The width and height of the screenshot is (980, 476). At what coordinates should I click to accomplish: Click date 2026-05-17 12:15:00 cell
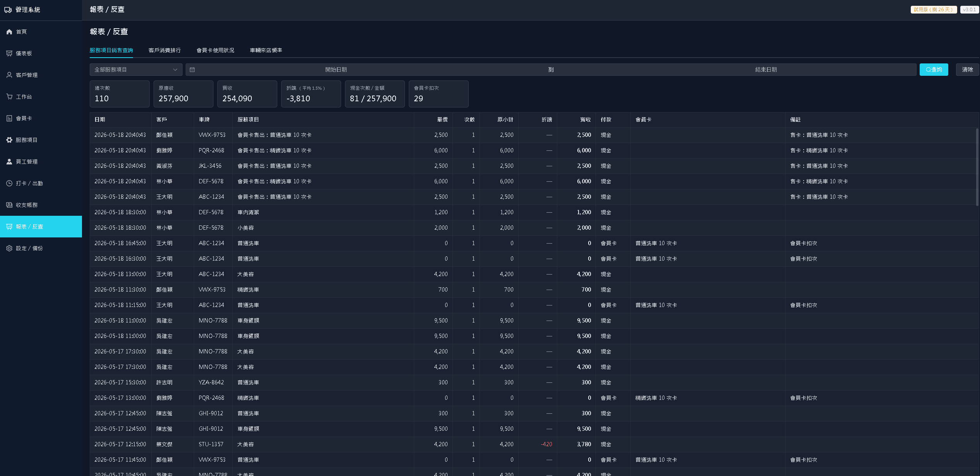120,445
